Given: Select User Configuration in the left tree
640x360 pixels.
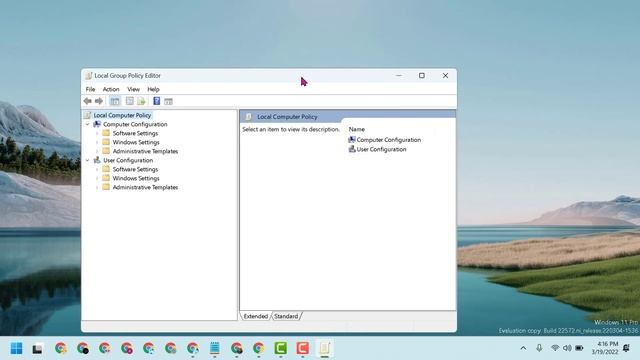Looking at the screenshot, I should coord(128,160).
